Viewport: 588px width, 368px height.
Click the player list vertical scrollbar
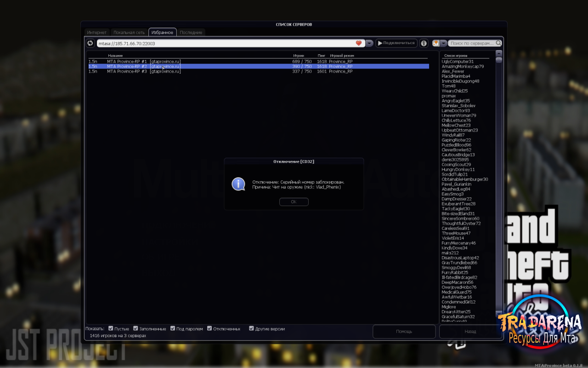tap(498, 189)
